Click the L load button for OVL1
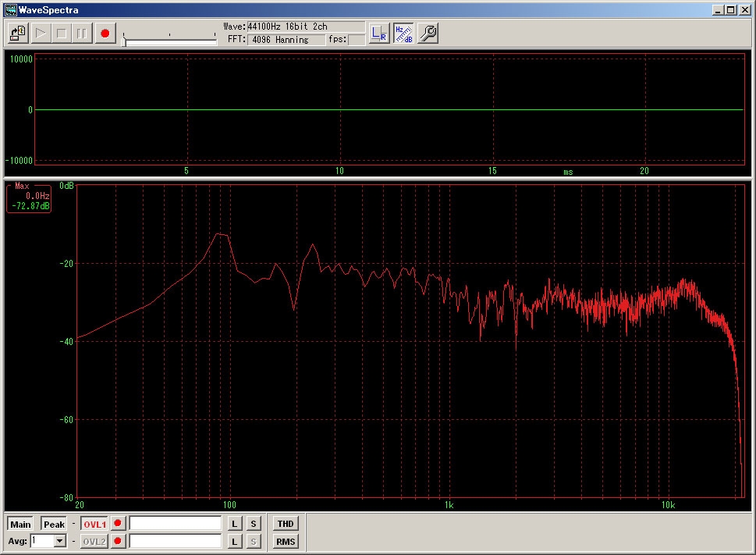This screenshot has height=555, width=756. click(x=235, y=524)
